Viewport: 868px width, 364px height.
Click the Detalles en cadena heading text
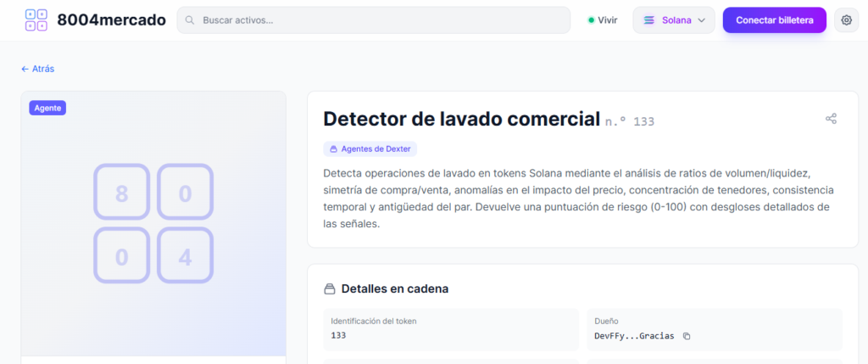395,288
